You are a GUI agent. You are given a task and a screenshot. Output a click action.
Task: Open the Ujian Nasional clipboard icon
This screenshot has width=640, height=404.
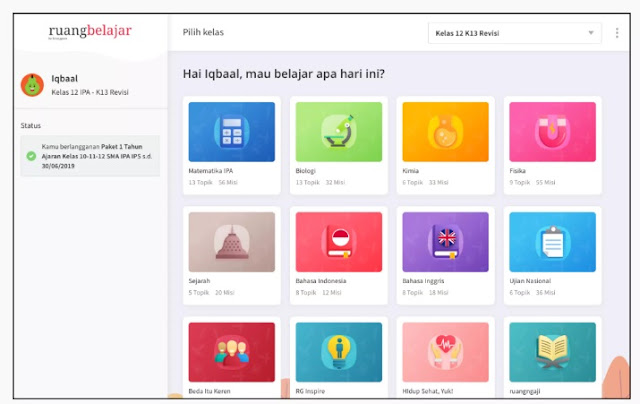coord(552,242)
